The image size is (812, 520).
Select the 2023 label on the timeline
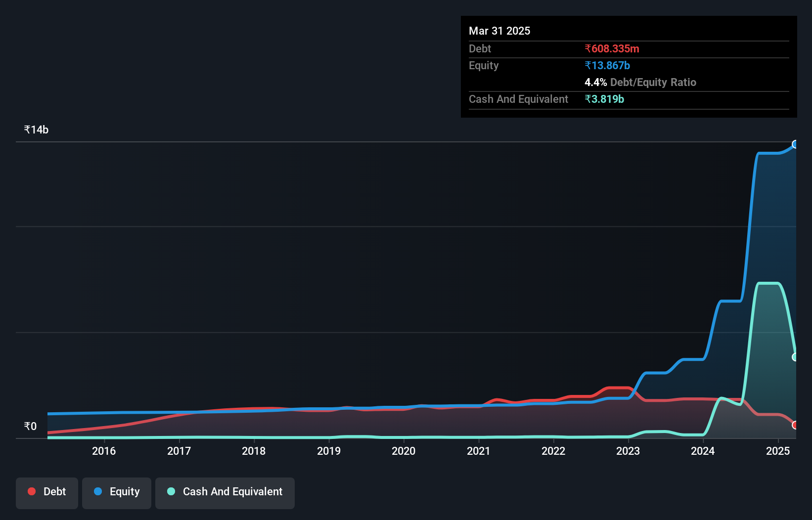click(x=628, y=451)
